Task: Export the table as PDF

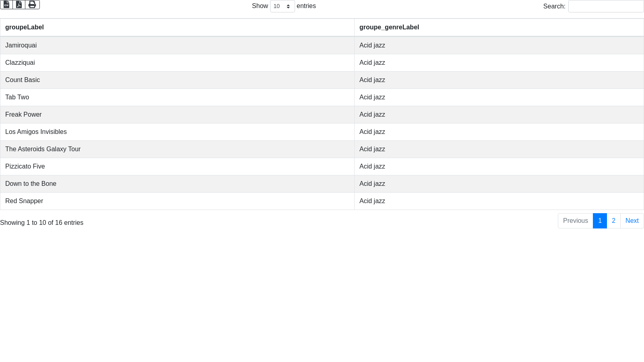Action: pos(19,4)
